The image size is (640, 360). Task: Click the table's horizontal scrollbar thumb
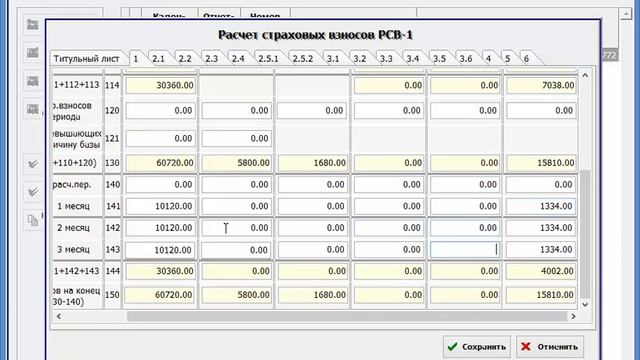[347, 316]
